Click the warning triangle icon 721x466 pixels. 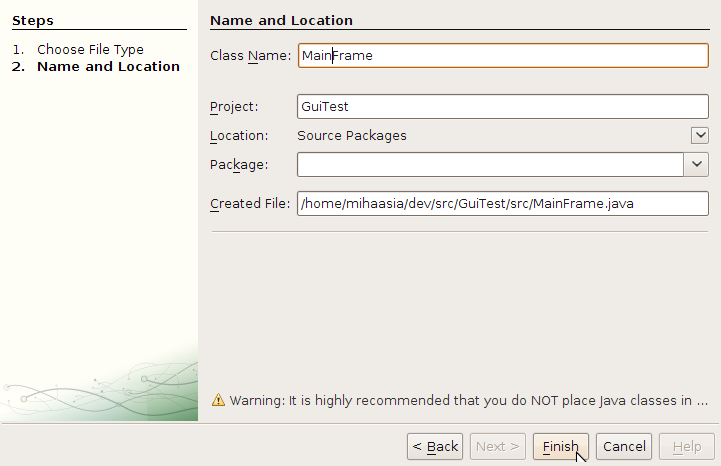[x=218, y=400]
